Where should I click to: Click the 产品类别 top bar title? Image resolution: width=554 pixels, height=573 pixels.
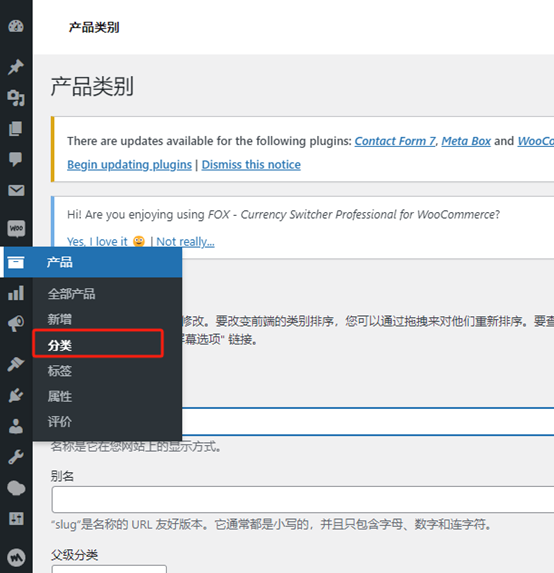click(x=94, y=27)
